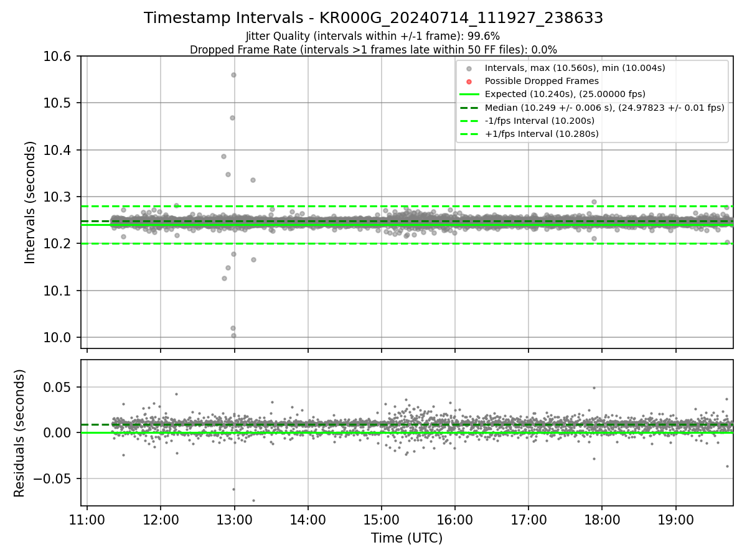Click the 'Intervals (seconds)' y-axis label
The height and width of the screenshot is (560, 747).
coord(31,202)
